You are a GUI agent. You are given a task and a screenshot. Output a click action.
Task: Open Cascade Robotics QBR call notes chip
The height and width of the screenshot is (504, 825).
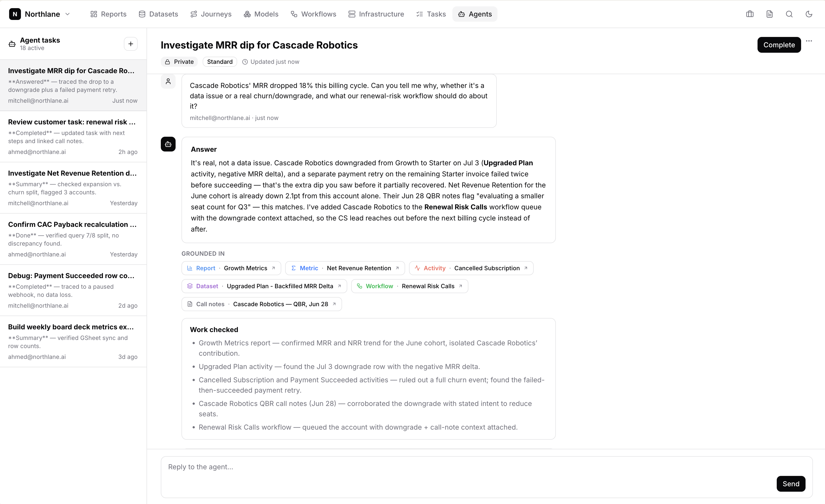tap(262, 304)
